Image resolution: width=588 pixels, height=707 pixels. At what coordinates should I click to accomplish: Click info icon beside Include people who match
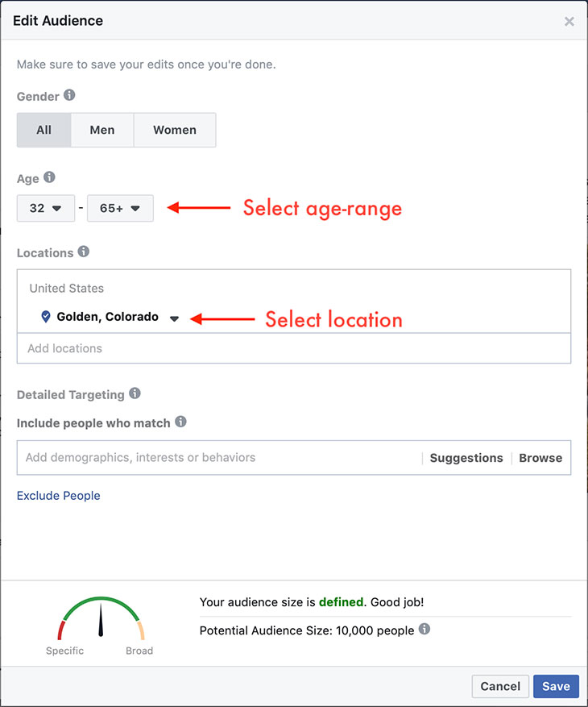coord(180,421)
